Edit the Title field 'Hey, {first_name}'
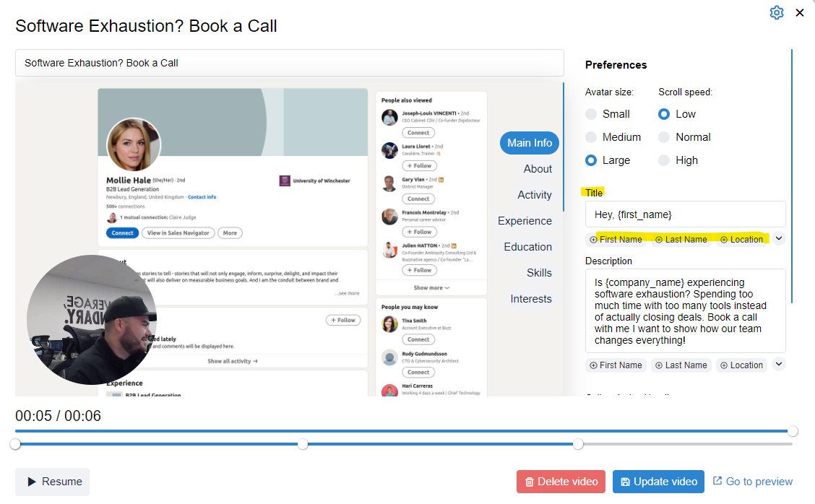The height and width of the screenshot is (504, 815). [685, 214]
